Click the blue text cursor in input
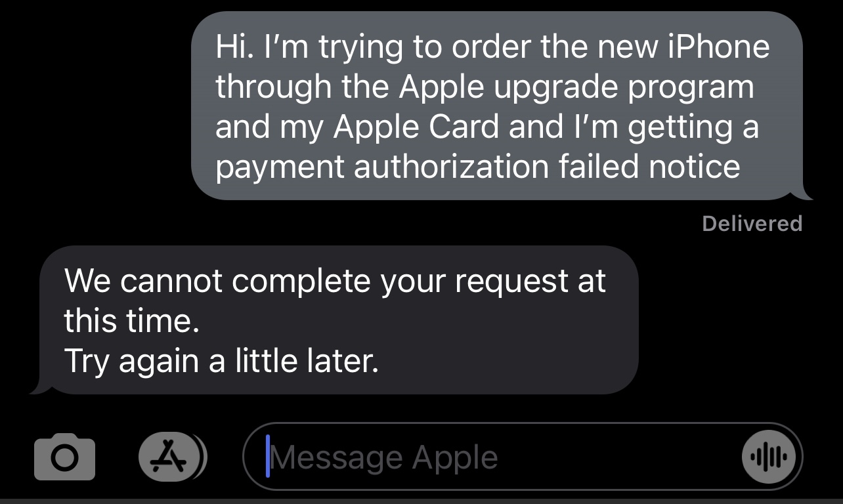This screenshot has width=843, height=504. pos(268,456)
